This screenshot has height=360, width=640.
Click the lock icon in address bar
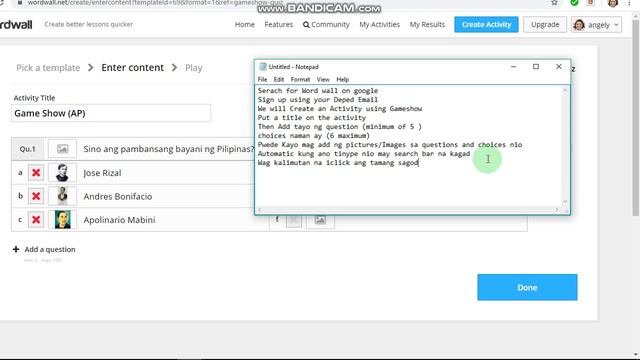[20, 2]
